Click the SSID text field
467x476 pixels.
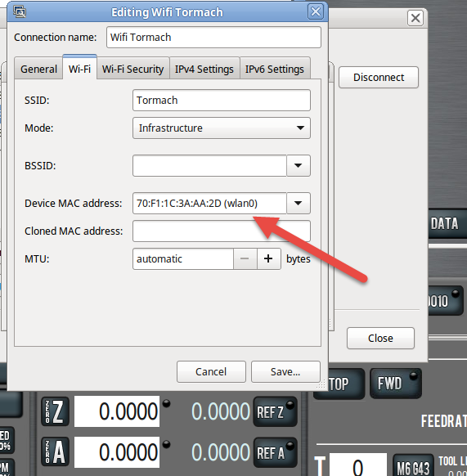[x=222, y=100]
